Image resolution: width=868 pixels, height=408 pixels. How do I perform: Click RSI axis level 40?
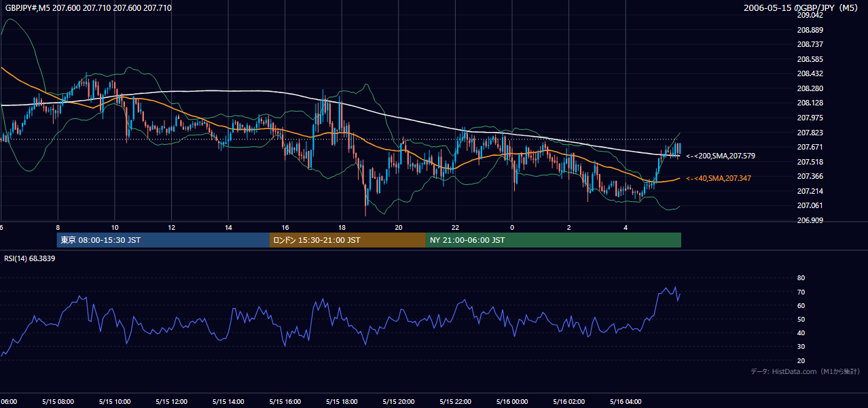[801, 333]
